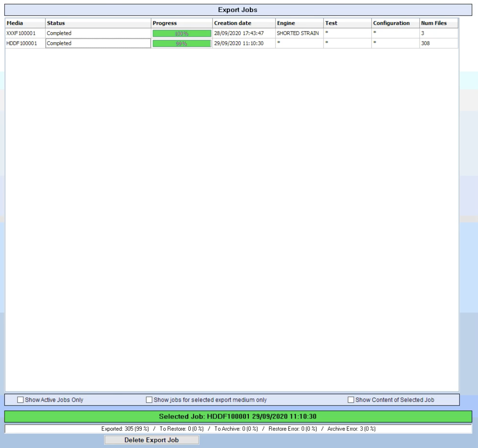
Task: Click the green Selected Job banner
Action: (x=238, y=416)
